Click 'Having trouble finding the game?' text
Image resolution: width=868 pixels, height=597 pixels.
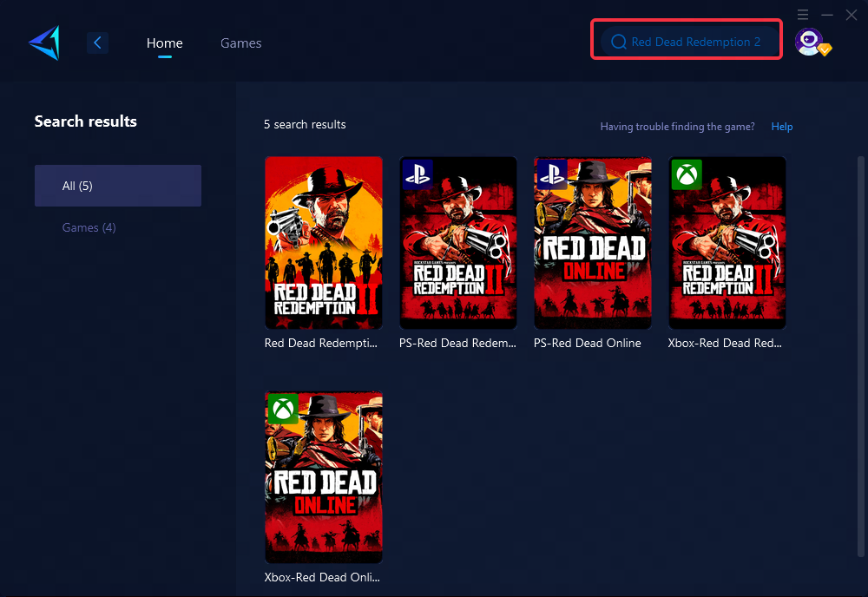point(678,127)
